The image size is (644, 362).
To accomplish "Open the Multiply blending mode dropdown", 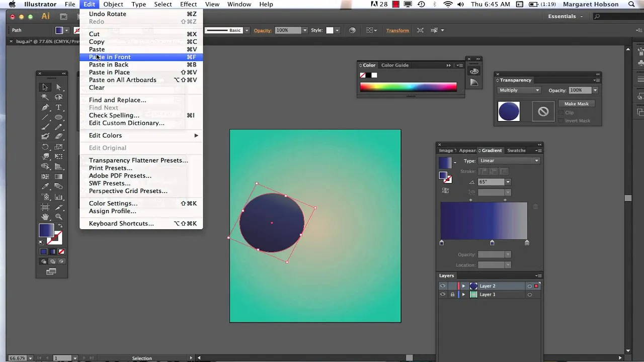I will (519, 90).
